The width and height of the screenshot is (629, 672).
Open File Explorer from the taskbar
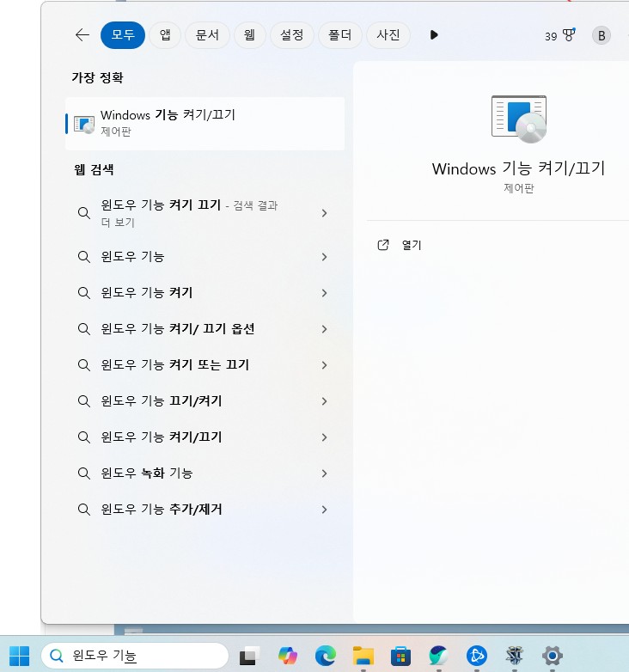point(363,656)
